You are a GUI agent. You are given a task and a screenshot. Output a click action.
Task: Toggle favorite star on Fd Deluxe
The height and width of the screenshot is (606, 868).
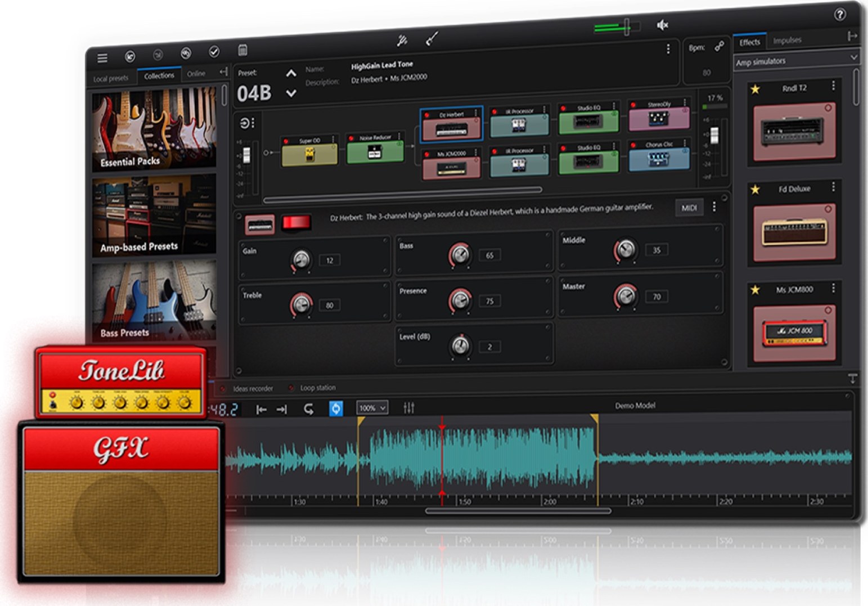point(755,190)
